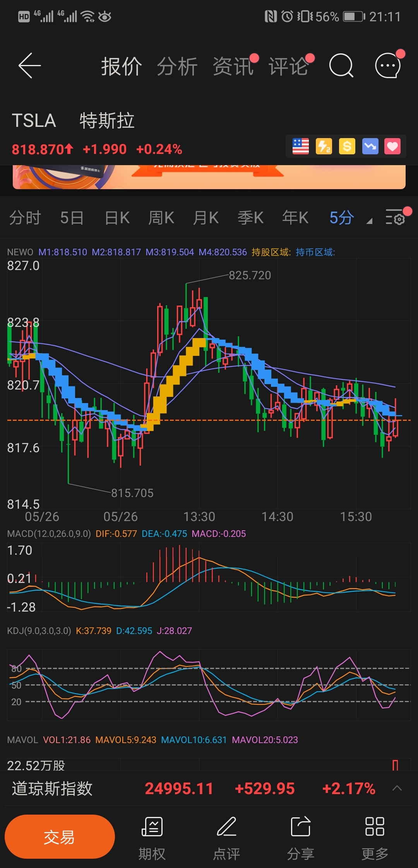Tap the alarm clock status icon

[287, 17]
